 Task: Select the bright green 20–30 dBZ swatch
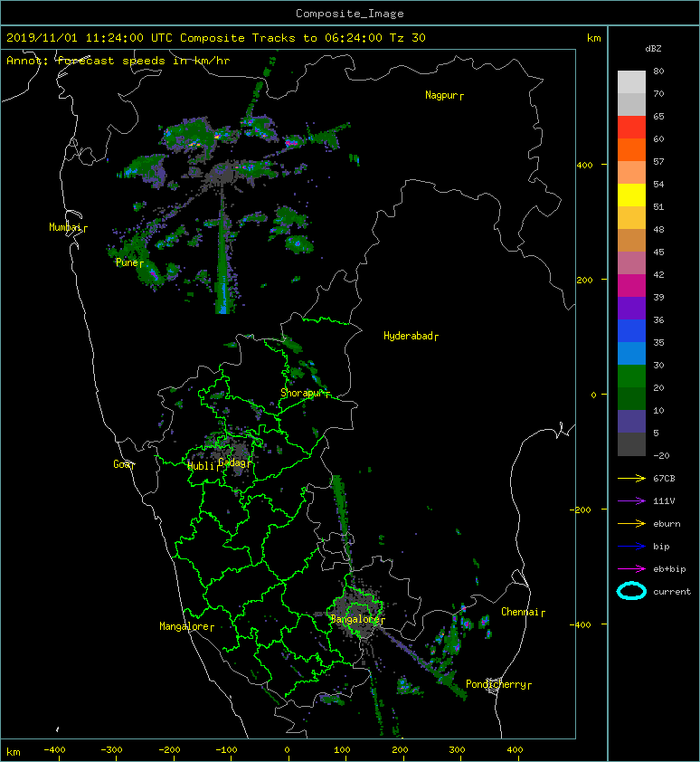(631, 376)
